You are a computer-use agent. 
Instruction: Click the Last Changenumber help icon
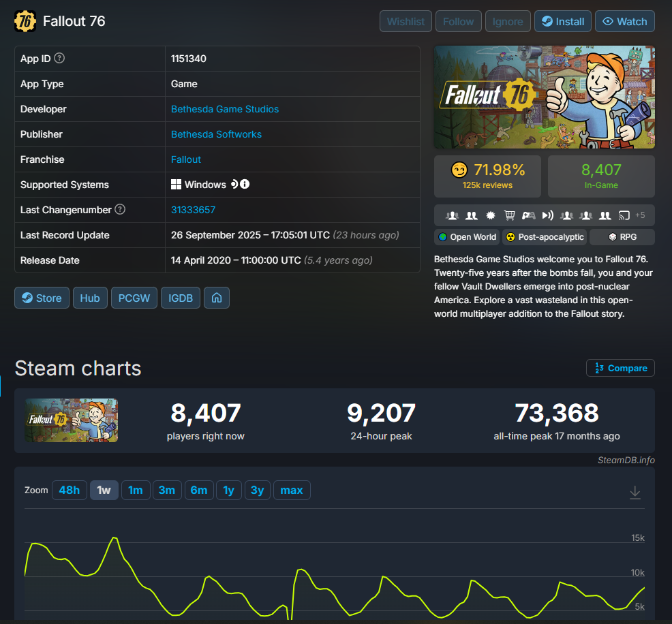click(120, 210)
